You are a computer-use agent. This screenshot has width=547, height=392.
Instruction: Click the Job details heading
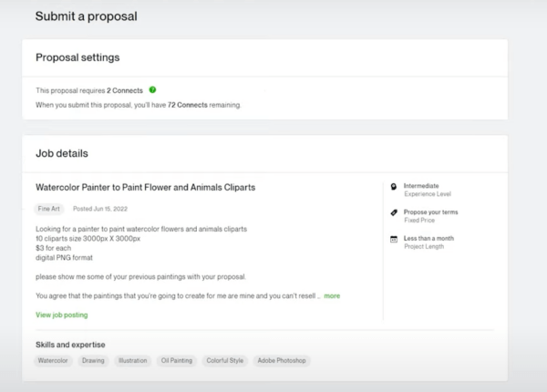pos(62,153)
